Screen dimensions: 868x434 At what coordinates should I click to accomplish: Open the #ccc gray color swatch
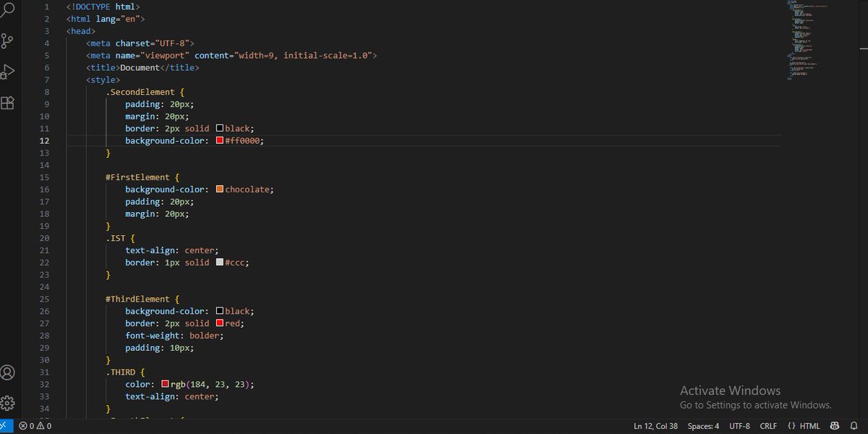point(219,262)
